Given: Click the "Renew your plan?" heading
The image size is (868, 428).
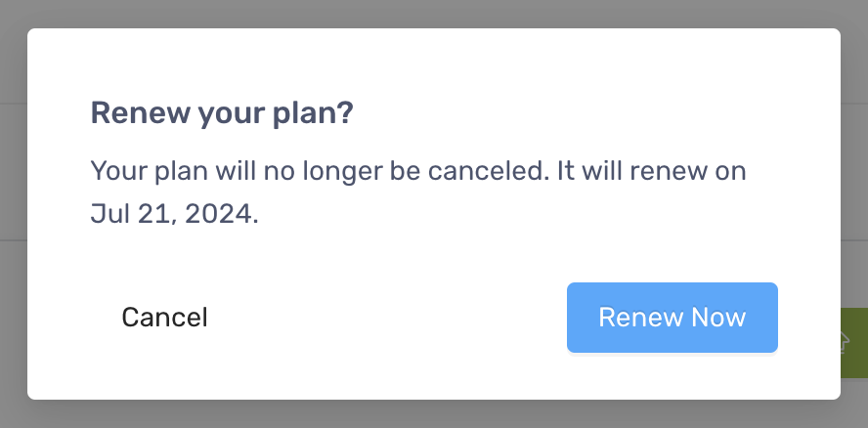Looking at the screenshot, I should (222, 113).
